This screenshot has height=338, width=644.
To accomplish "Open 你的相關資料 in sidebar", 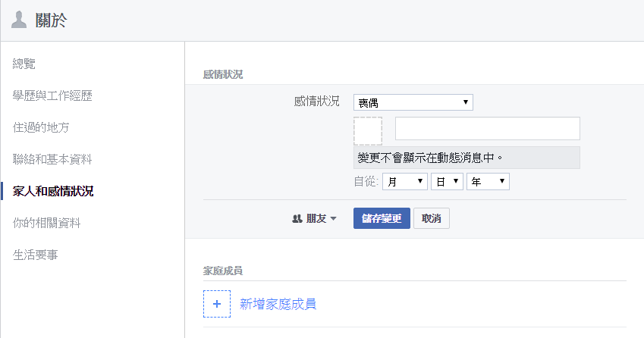I will pyautogui.click(x=46, y=223).
